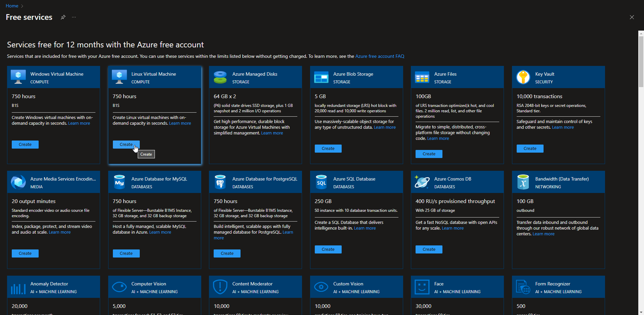
Task: Navigate to Home via the breadcrumb
Action: pyautogui.click(x=12, y=6)
